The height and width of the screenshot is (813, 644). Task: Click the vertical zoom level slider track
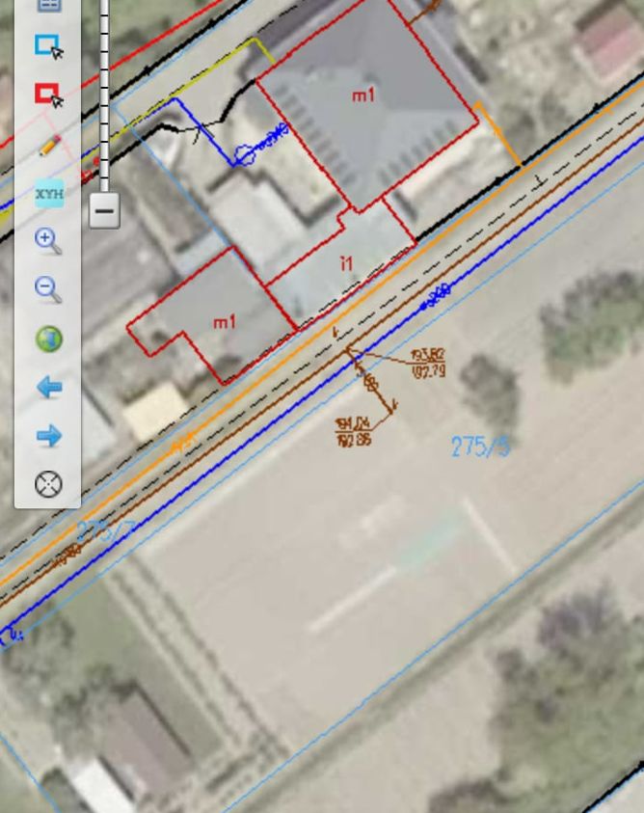click(x=104, y=95)
